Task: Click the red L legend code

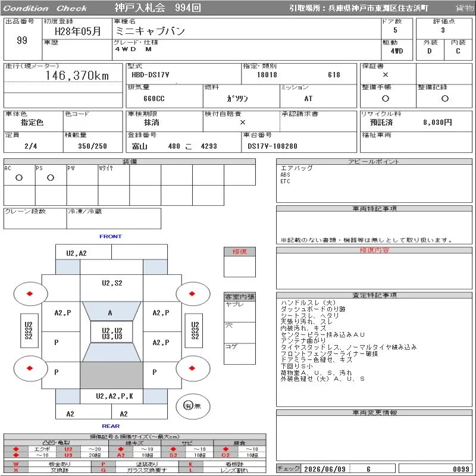Action: point(190,470)
